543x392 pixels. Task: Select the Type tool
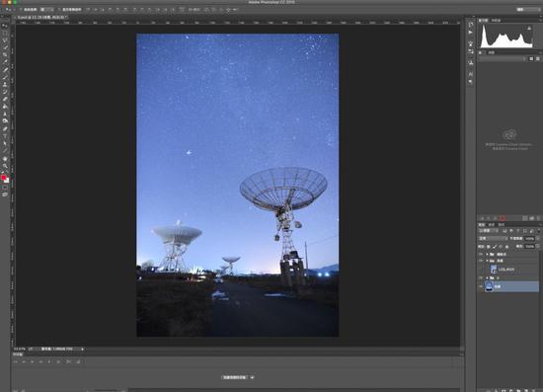coord(5,135)
